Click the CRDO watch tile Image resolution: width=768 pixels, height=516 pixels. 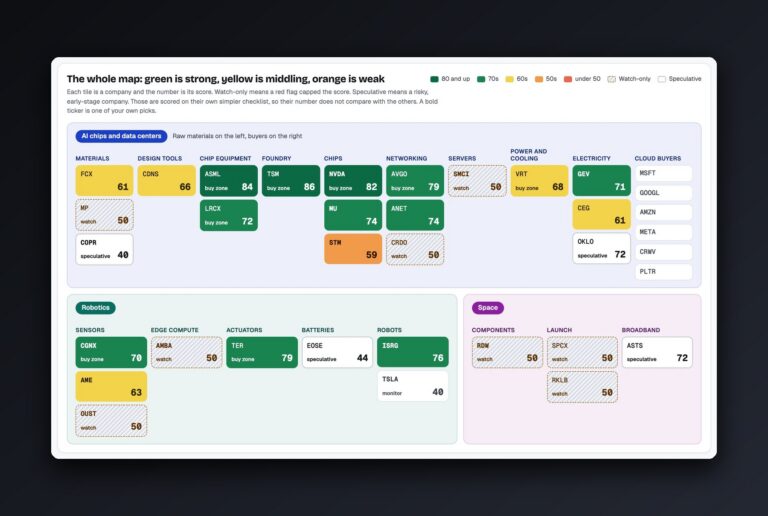click(x=415, y=249)
